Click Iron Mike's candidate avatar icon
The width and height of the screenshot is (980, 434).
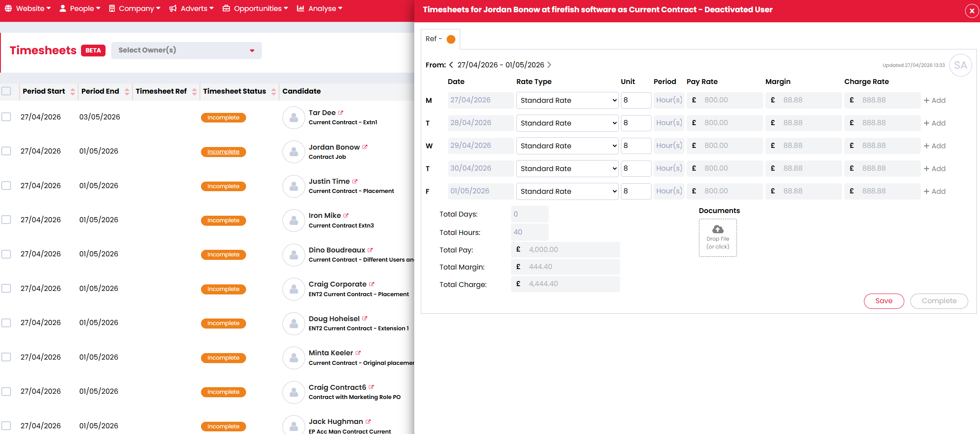click(x=293, y=220)
